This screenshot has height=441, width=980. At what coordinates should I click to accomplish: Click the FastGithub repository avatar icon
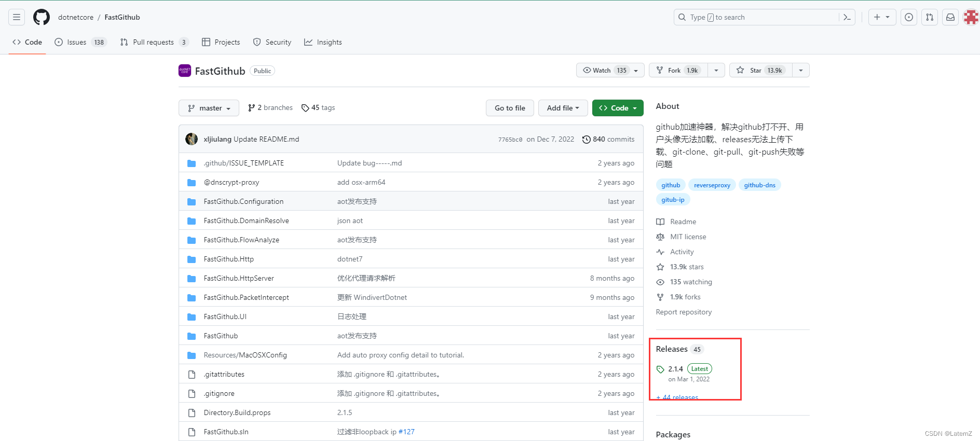[185, 71]
